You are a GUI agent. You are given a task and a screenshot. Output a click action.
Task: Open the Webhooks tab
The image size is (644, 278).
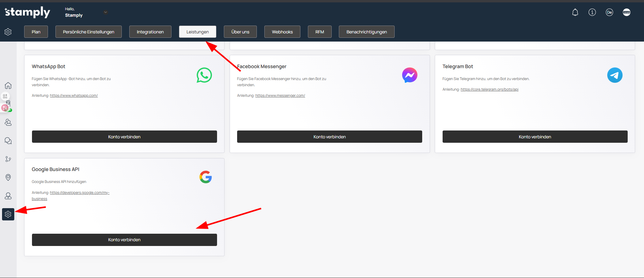click(282, 32)
